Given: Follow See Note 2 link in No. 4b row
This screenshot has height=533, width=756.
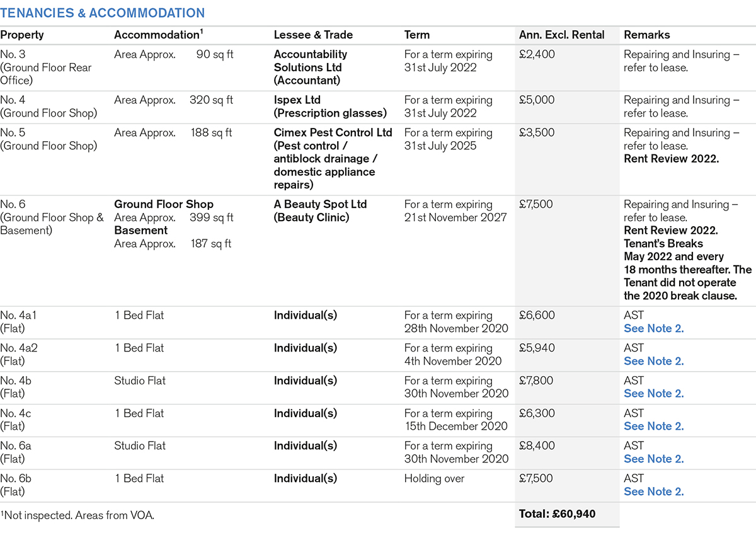Looking at the screenshot, I should (x=653, y=394).
